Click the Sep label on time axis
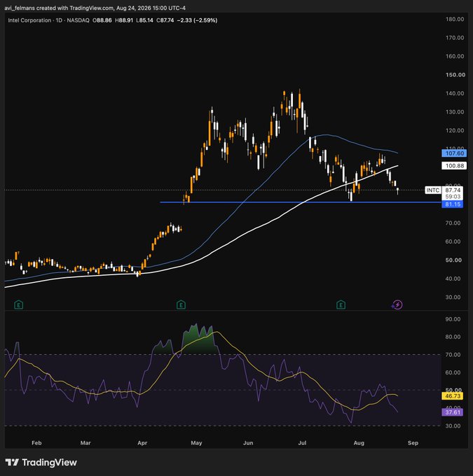473x476 pixels. 413,443
